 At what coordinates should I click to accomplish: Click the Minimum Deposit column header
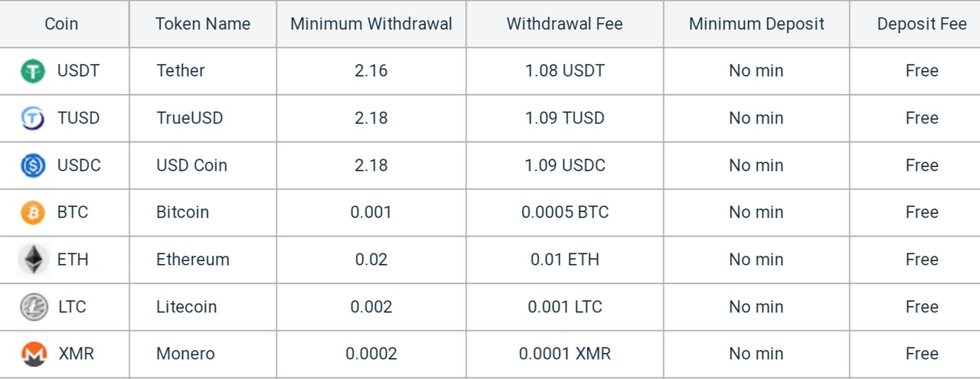[756, 24]
